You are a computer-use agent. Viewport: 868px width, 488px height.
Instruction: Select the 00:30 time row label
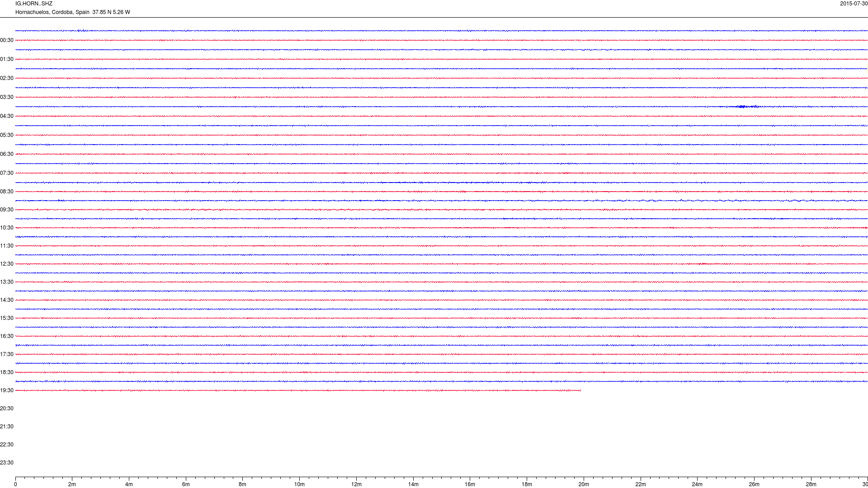coord(7,40)
